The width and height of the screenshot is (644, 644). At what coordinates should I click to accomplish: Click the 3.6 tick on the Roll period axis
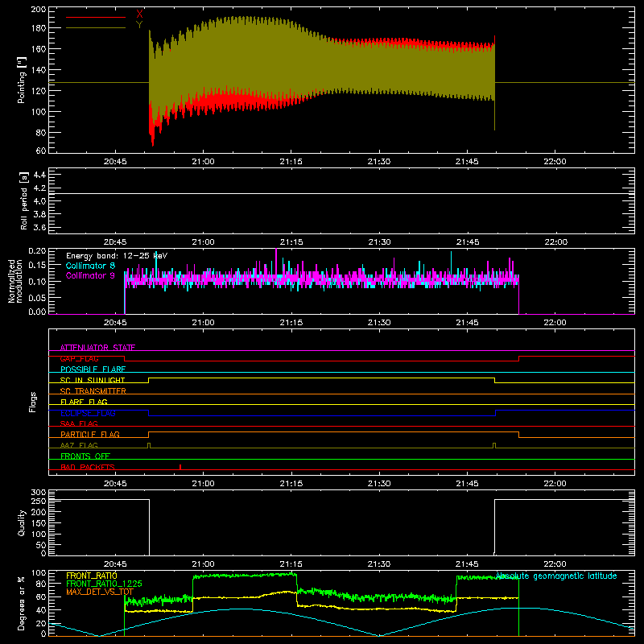(39, 227)
